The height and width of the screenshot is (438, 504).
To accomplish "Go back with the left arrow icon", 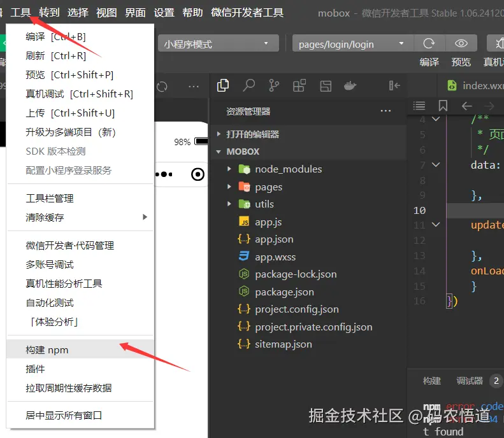I will (x=466, y=106).
